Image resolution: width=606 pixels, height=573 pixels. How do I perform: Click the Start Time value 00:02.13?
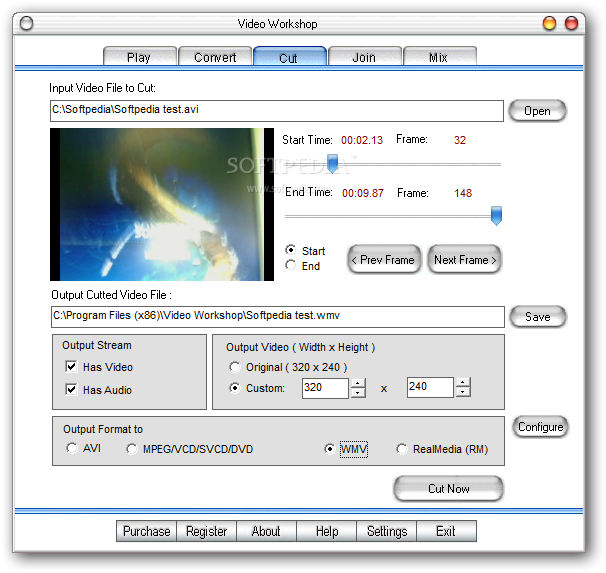(362, 140)
